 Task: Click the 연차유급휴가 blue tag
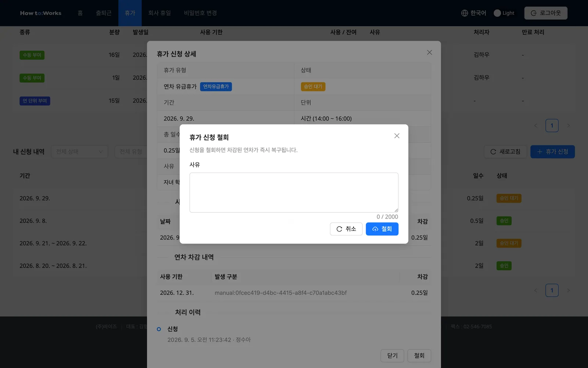click(216, 86)
